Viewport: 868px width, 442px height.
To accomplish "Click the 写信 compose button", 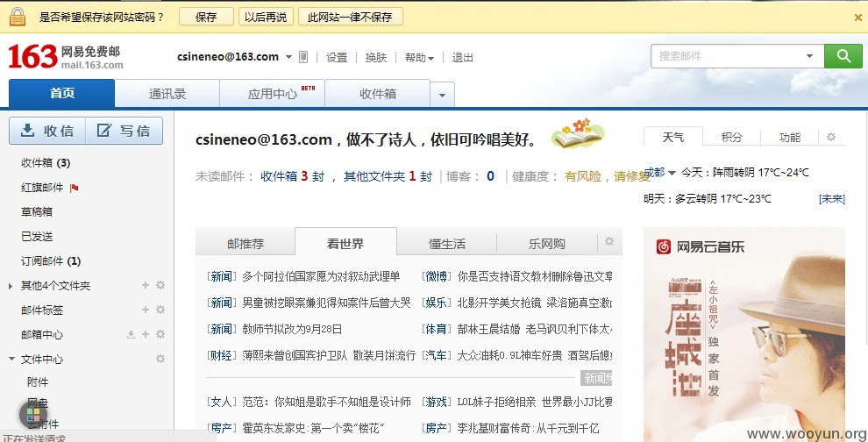I will point(125,131).
